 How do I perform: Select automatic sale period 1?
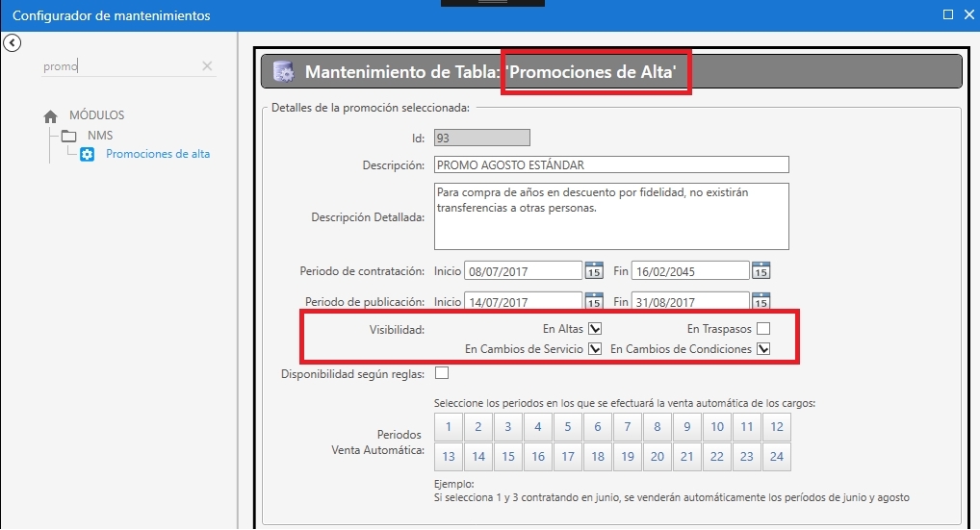pyautogui.click(x=449, y=427)
